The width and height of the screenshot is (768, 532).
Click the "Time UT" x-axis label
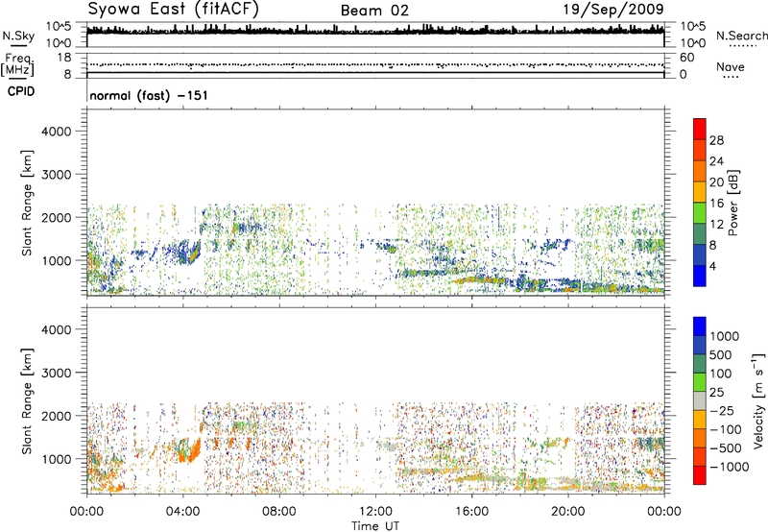pos(375,526)
